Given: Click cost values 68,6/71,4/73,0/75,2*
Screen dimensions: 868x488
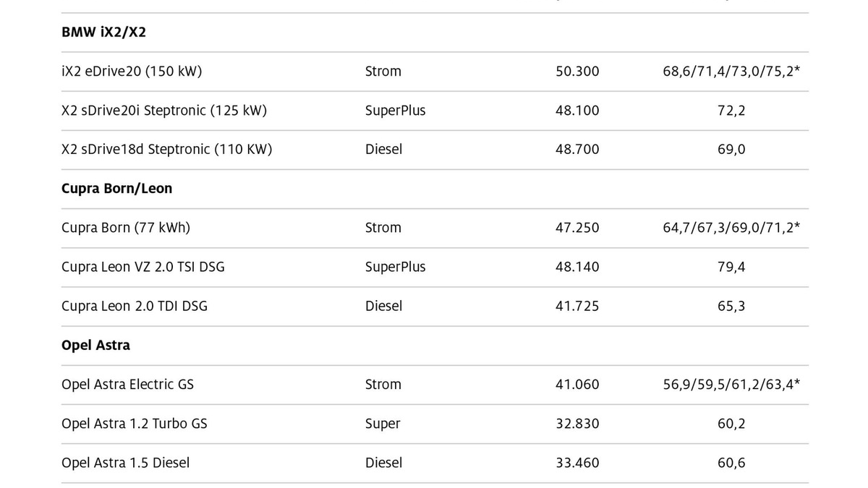Looking at the screenshot, I should point(731,72).
